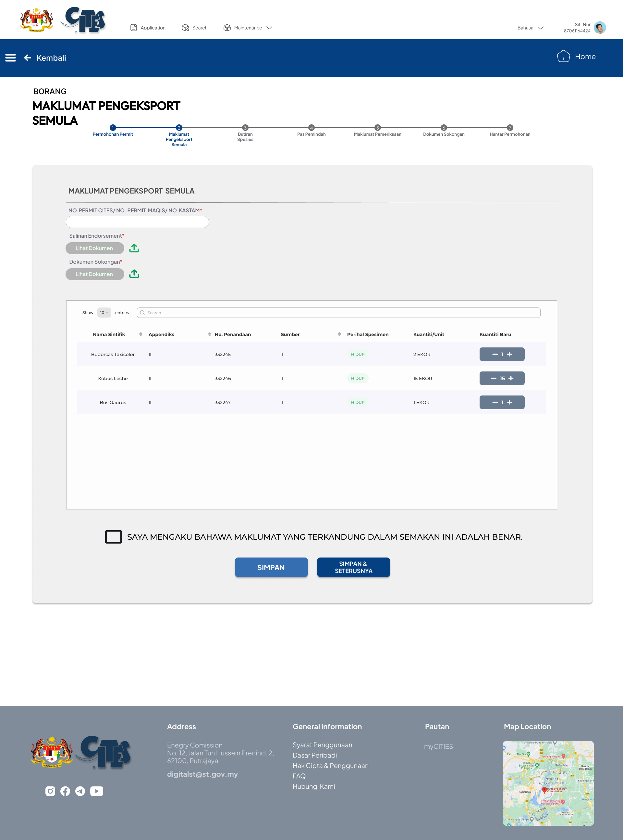Click the No. Permit CITES input field
Viewport: 623px width, 840px height.
point(137,222)
